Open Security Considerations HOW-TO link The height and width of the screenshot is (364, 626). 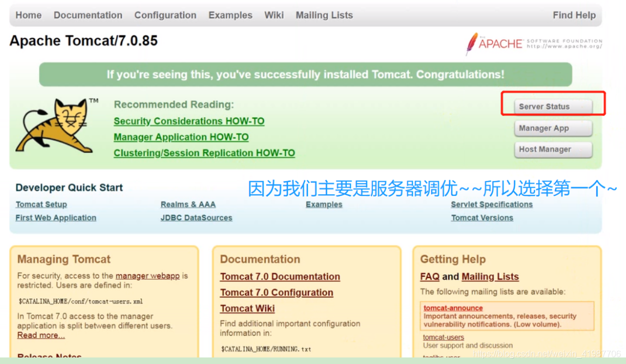[189, 121]
